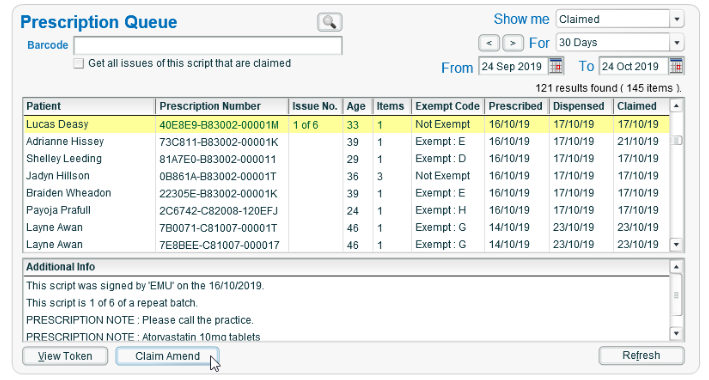Open the From date calendar picker

point(556,66)
